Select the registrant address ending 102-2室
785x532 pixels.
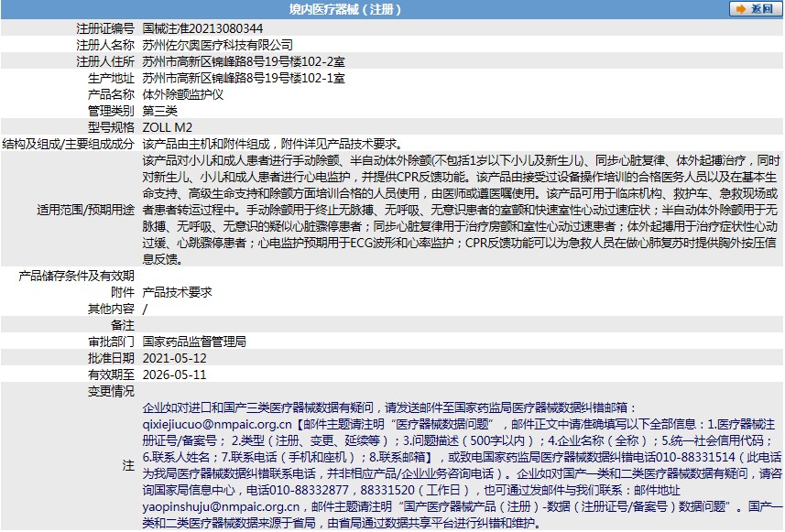[x=244, y=61]
